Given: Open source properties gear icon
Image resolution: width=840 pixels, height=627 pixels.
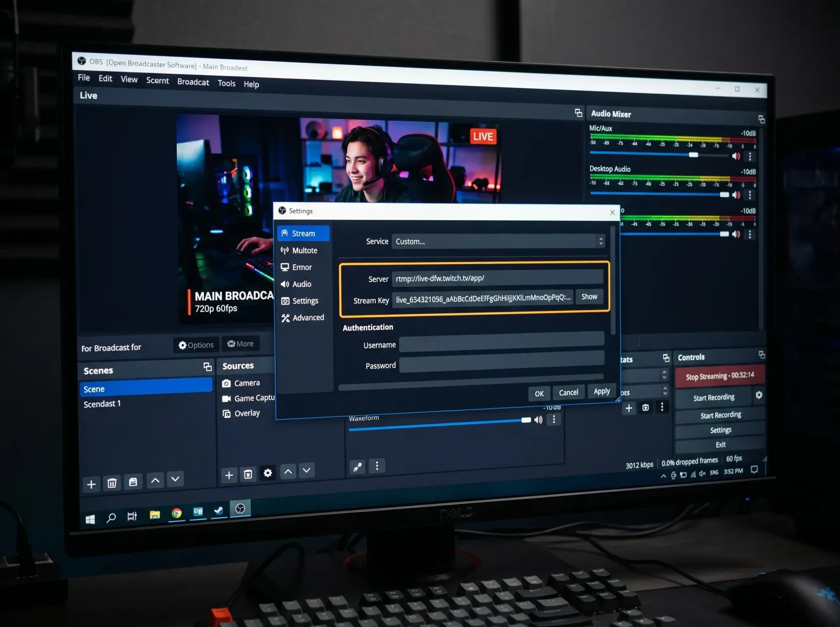Looking at the screenshot, I should point(268,473).
